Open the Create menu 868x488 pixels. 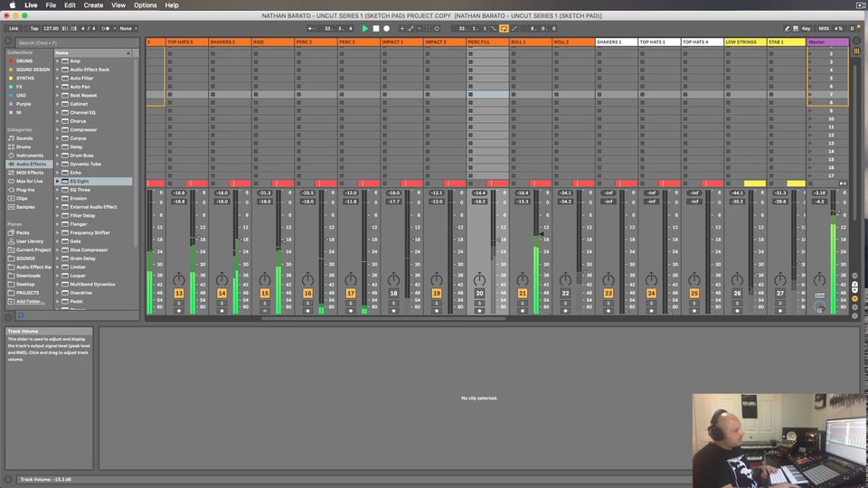pos(93,5)
